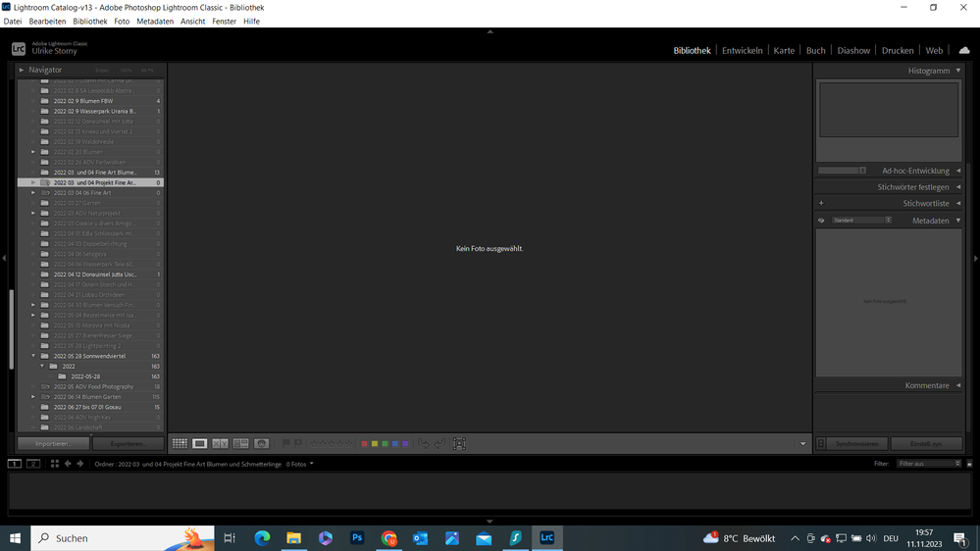The image size is (980, 551).
Task: Hide the left panel with edge arrow
Action: pos(4,258)
